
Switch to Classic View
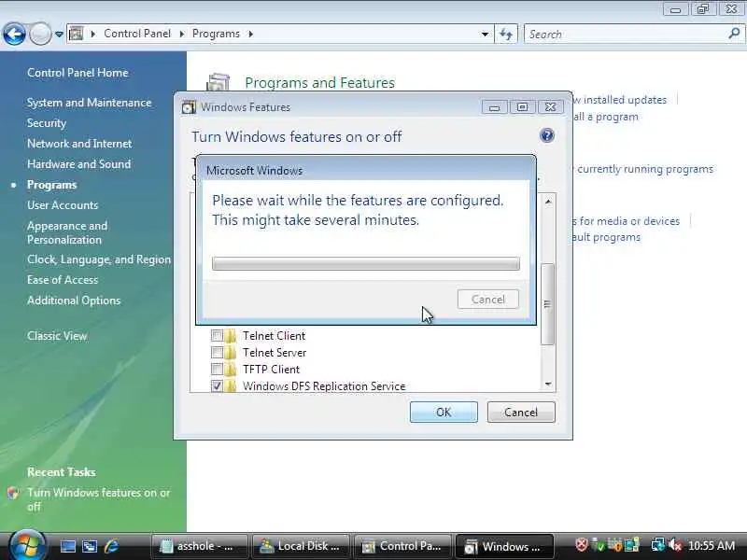click(57, 336)
